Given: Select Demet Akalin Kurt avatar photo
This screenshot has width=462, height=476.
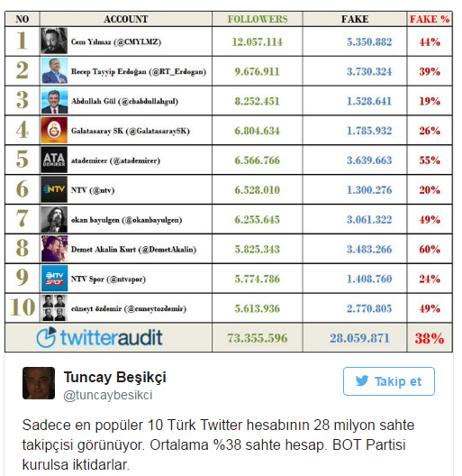Looking at the screenshot, I should [x=54, y=249].
